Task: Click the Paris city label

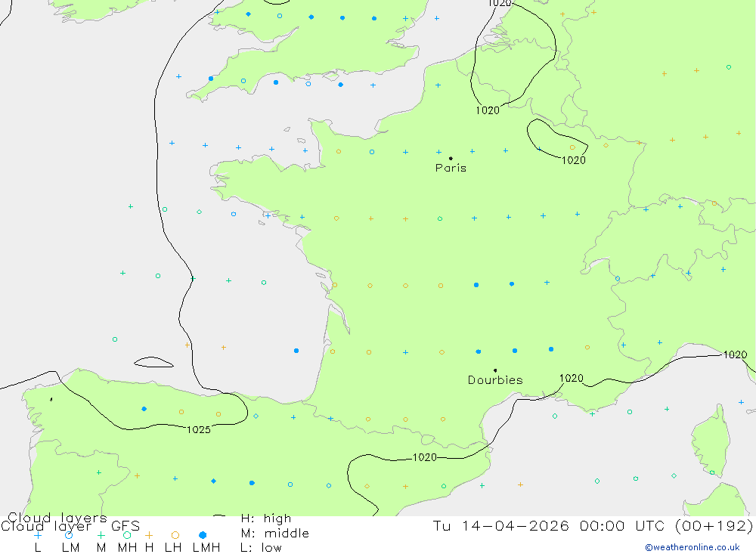Action: [451, 168]
